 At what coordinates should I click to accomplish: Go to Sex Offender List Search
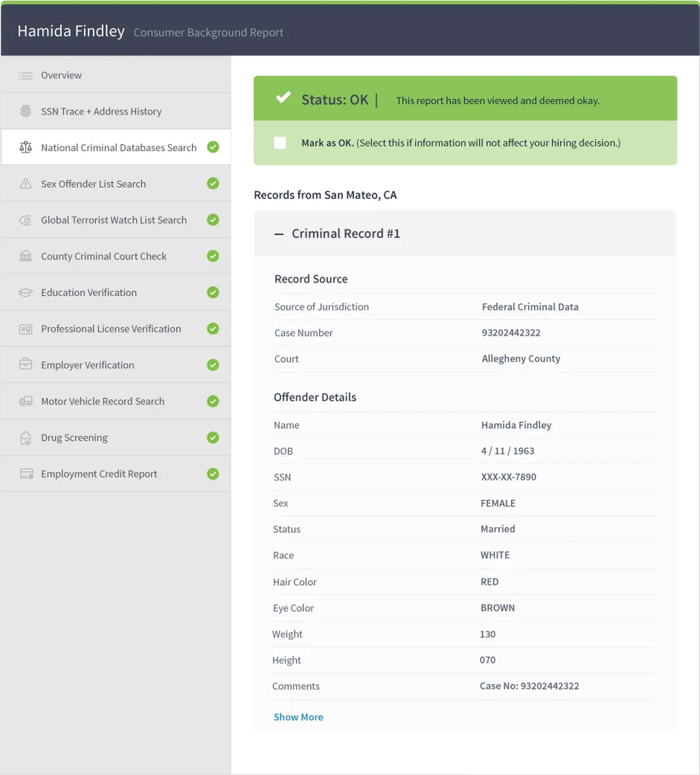(x=116, y=183)
